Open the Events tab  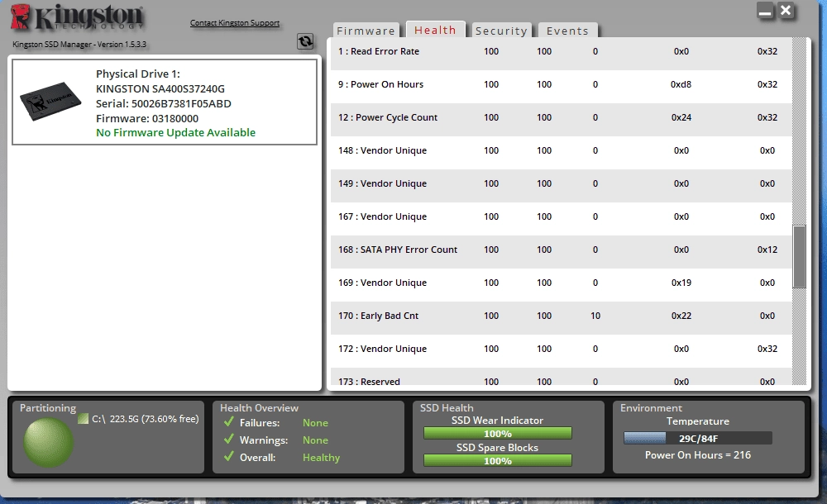(x=567, y=31)
